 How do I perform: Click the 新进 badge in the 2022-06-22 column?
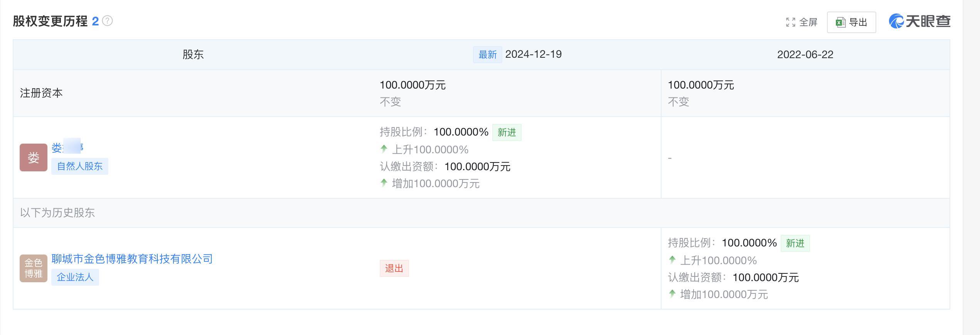795,243
